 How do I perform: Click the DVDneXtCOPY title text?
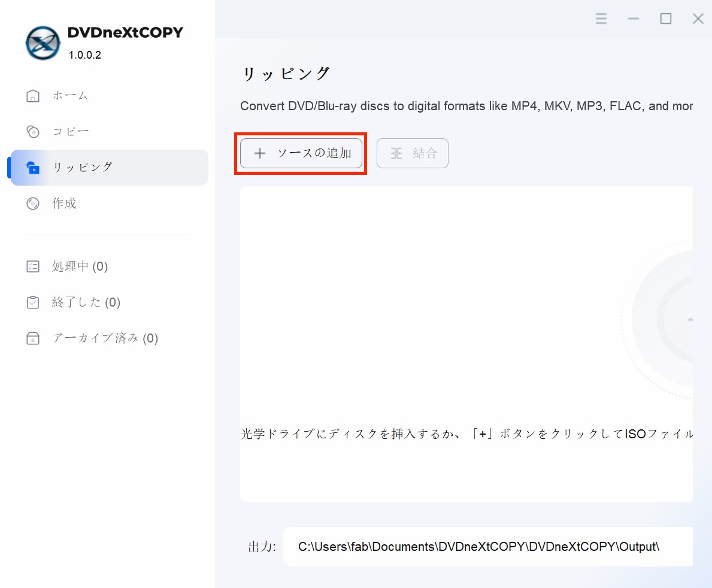click(x=125, y=32)
